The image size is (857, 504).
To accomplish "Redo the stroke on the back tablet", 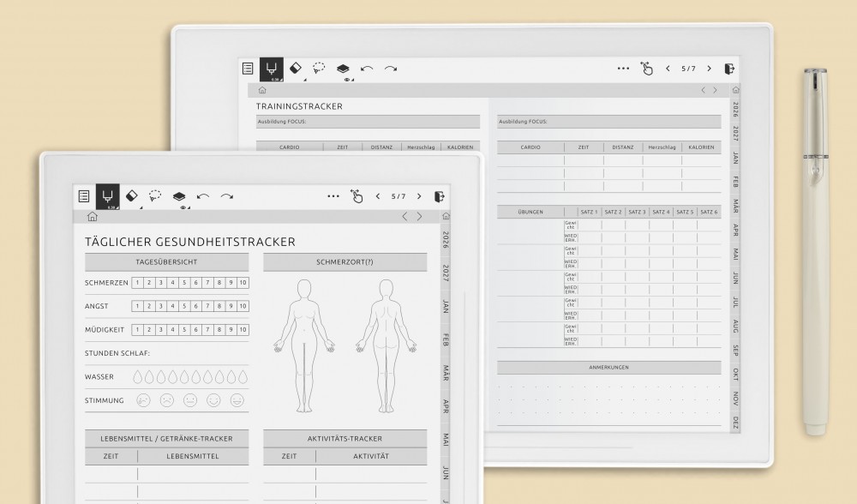I will click(x=391, y=68).
